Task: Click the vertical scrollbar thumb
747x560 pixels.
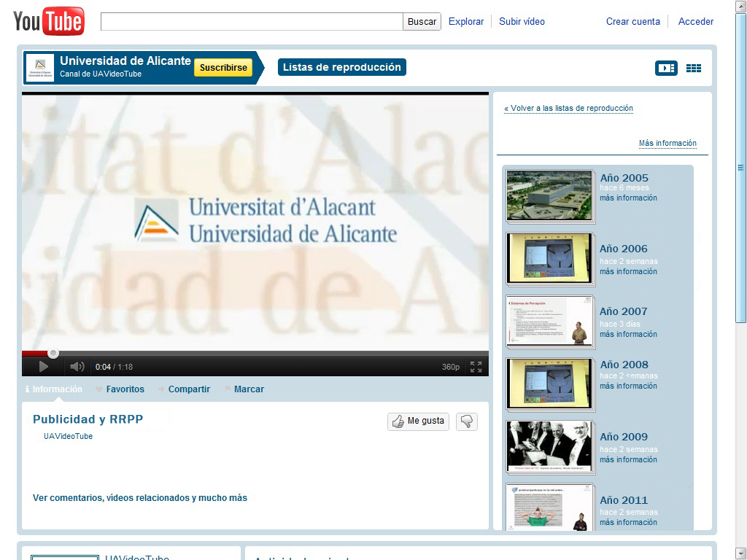Action: coord(741,167)
